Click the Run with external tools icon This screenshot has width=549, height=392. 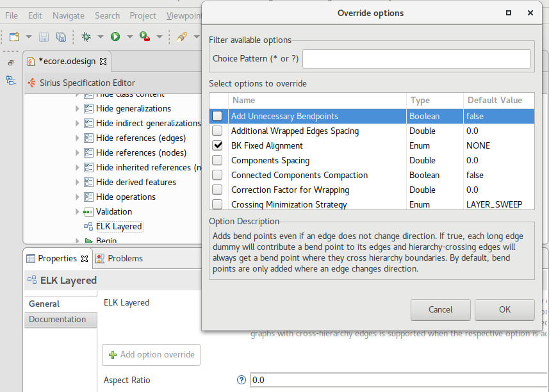tap(145, 37)
